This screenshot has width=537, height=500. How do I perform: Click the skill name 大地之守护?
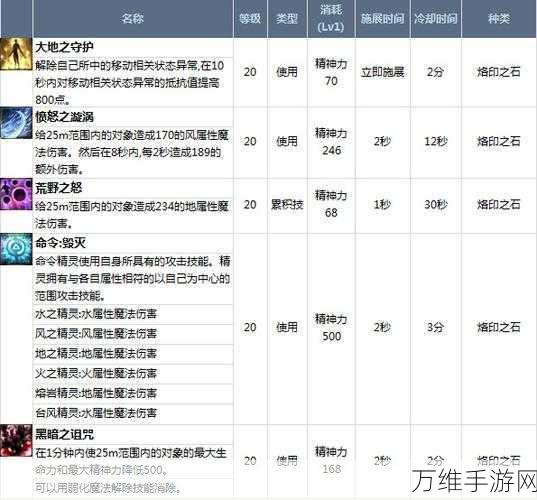point(64,47)
